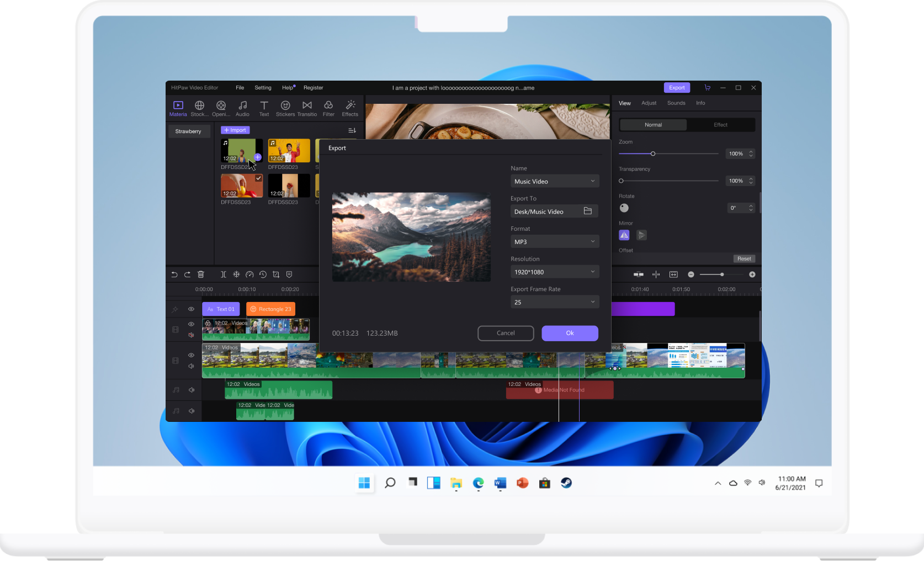Select the Filter tool icon
This screenshot has width=924, height=561.
pyautogui.click(x=328, y=108)
